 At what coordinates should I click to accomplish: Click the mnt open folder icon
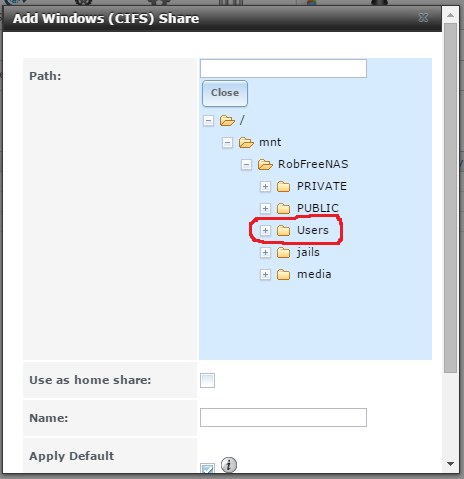pos(246,142)
